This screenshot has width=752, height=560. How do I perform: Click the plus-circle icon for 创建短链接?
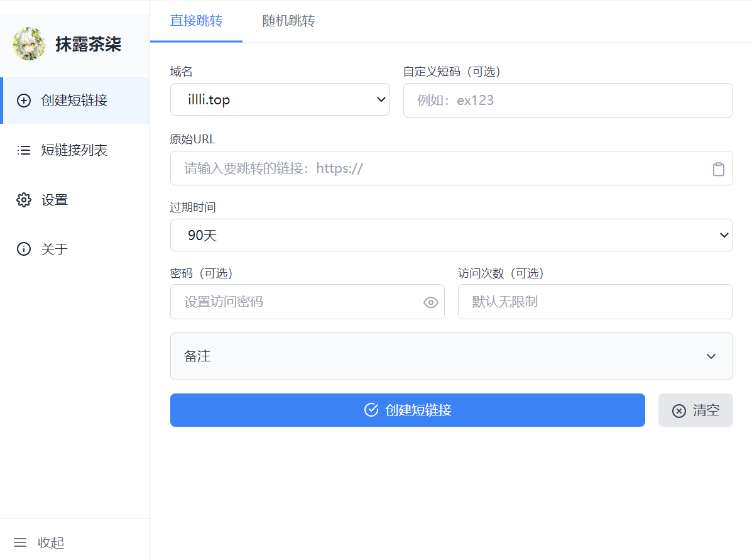point(24,101)
